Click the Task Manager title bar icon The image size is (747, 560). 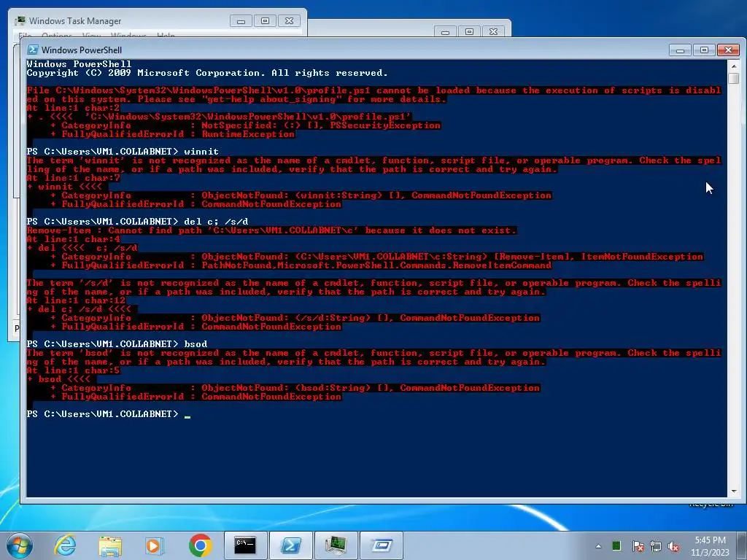[x=20, y=20]
